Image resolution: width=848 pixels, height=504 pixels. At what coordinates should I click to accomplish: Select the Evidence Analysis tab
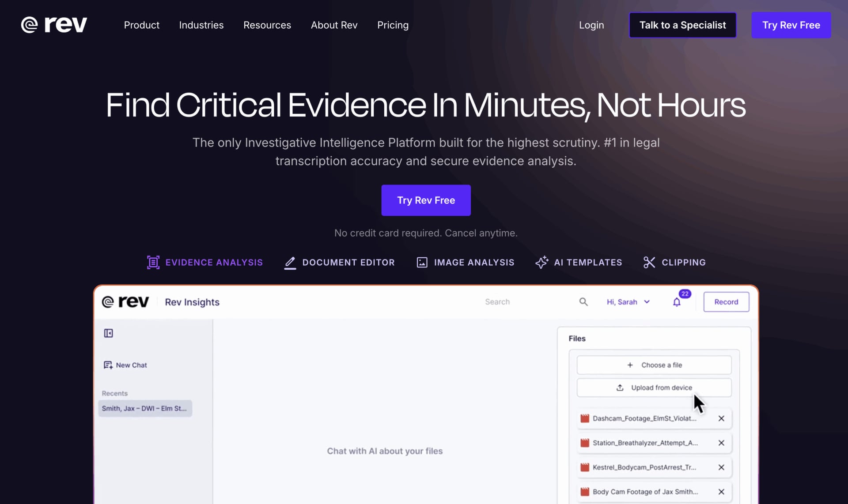205,262
